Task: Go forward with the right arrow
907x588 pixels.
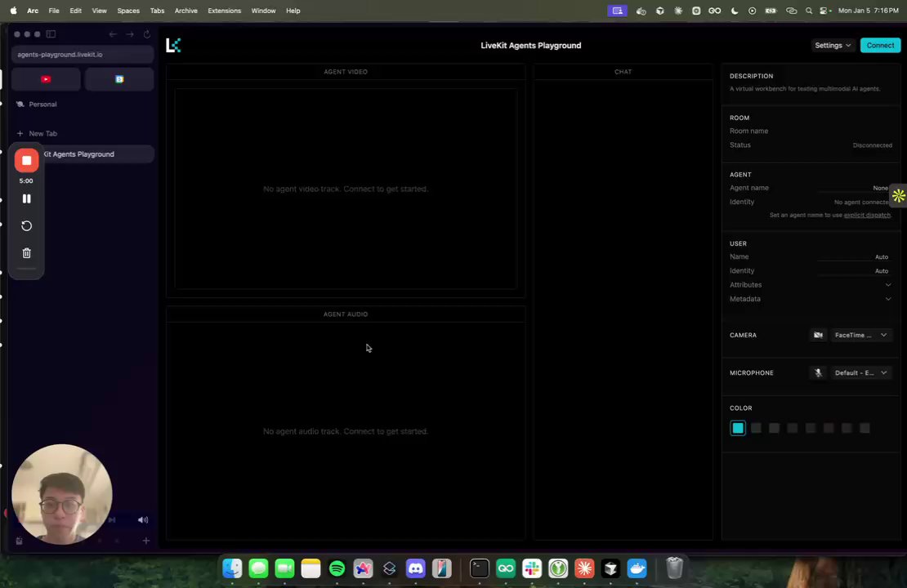Action: pos(130,34)
